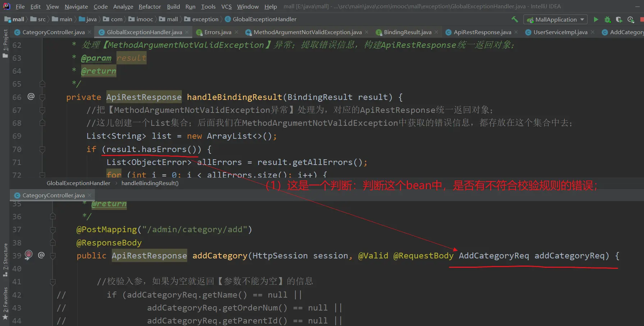
Task: Click the exception folder in navigation breadcrumb
Action: click(205, 19)
